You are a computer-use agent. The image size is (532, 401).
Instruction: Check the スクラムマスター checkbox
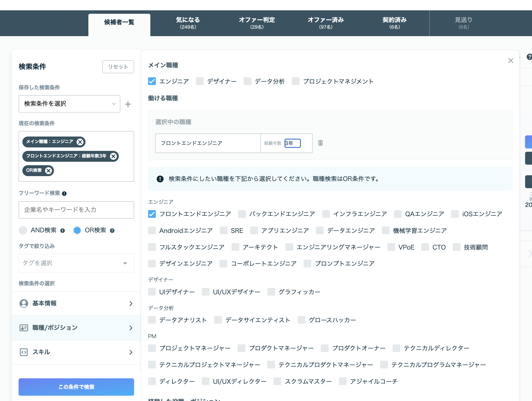277,381
